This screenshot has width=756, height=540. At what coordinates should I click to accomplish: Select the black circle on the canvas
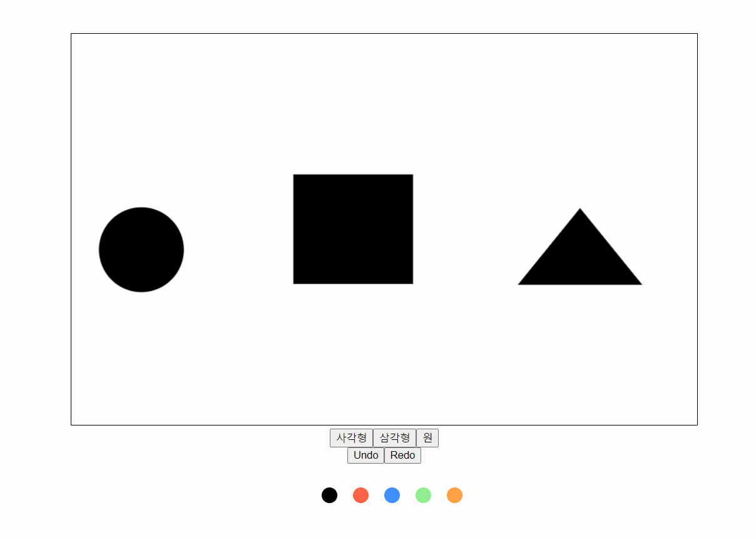[141, 250]
